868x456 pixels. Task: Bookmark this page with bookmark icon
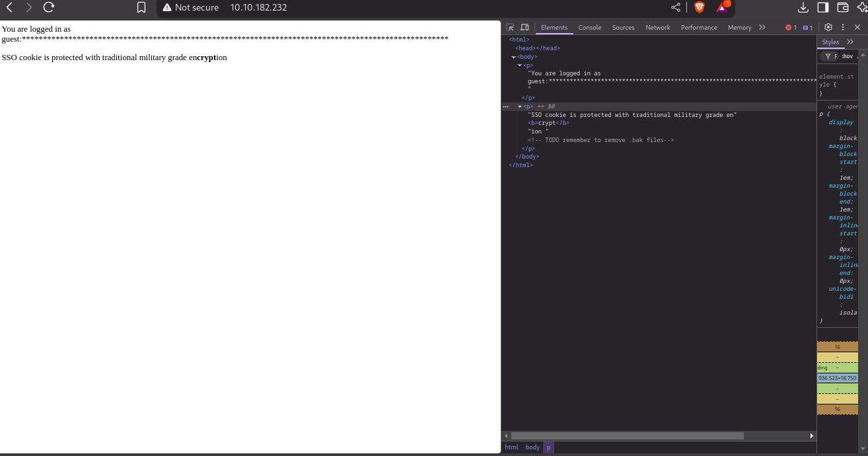click(141, 7)
